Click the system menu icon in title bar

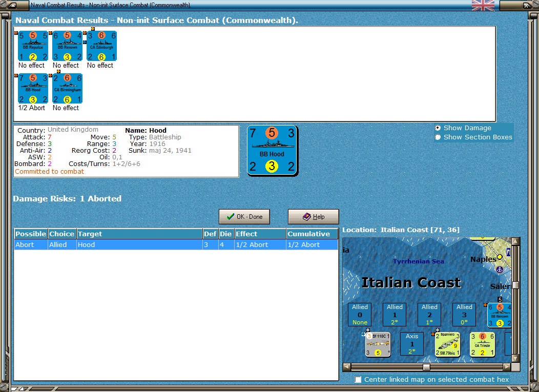12,5
